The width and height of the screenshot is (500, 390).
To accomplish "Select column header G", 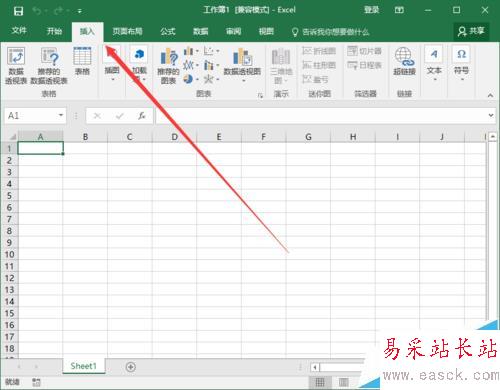I will pos(308,137).
